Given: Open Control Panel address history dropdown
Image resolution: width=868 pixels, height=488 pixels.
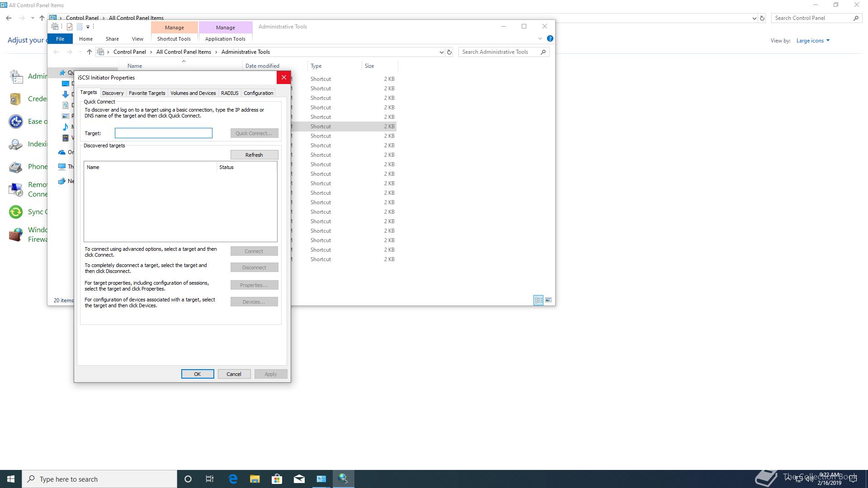Looking at the screenshot, I should pos(754,18).
